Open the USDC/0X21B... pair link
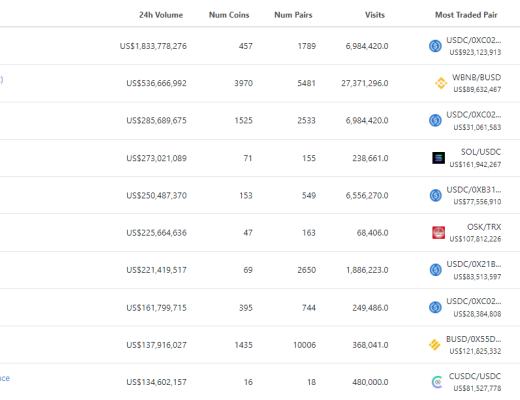This screenshot has width=520, height=400. click(474, 264)
